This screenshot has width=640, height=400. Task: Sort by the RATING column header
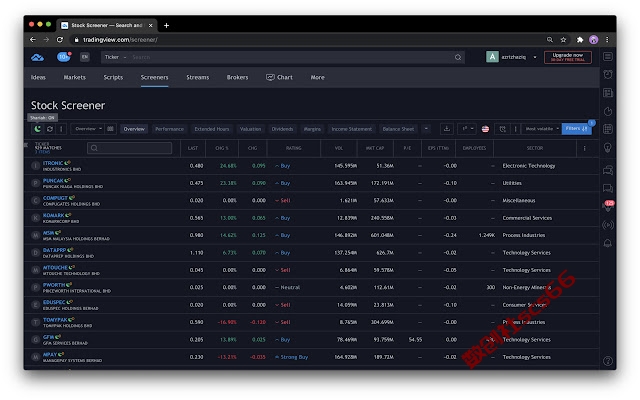[x=293, y=148]
